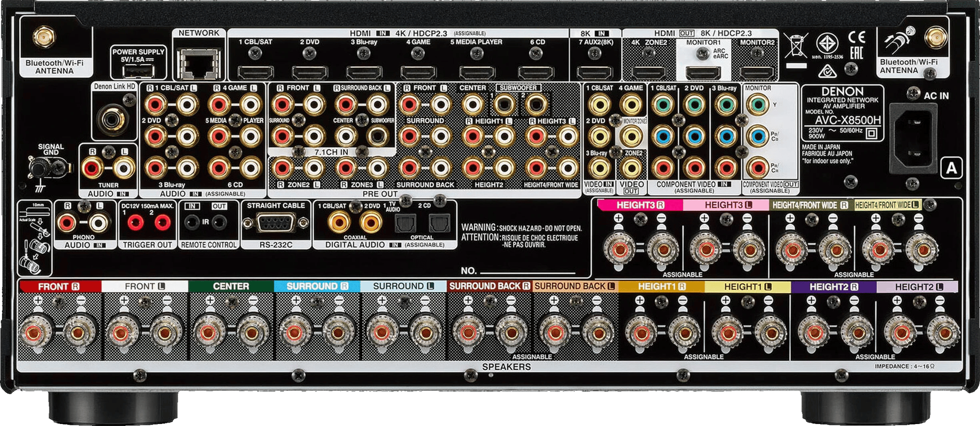Screen dimensions: 980x426
Task: Click the 'SPEAKERS' label at the bottom
Action: (506, 367)
